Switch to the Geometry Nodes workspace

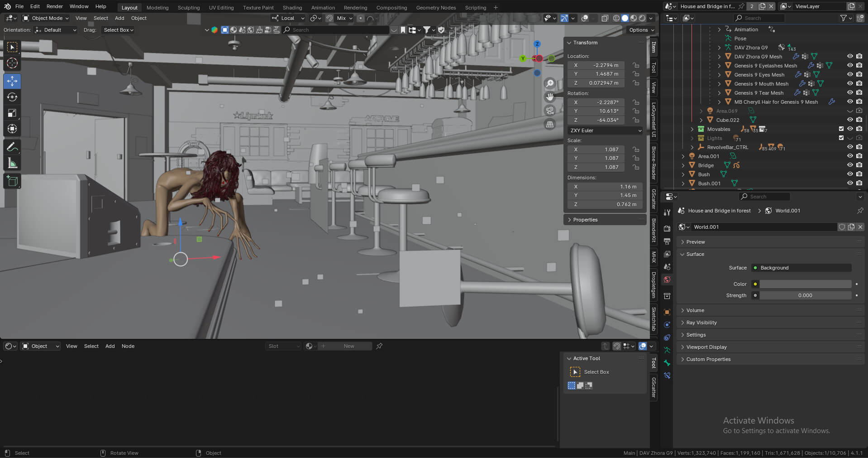(x=436, y=8)
